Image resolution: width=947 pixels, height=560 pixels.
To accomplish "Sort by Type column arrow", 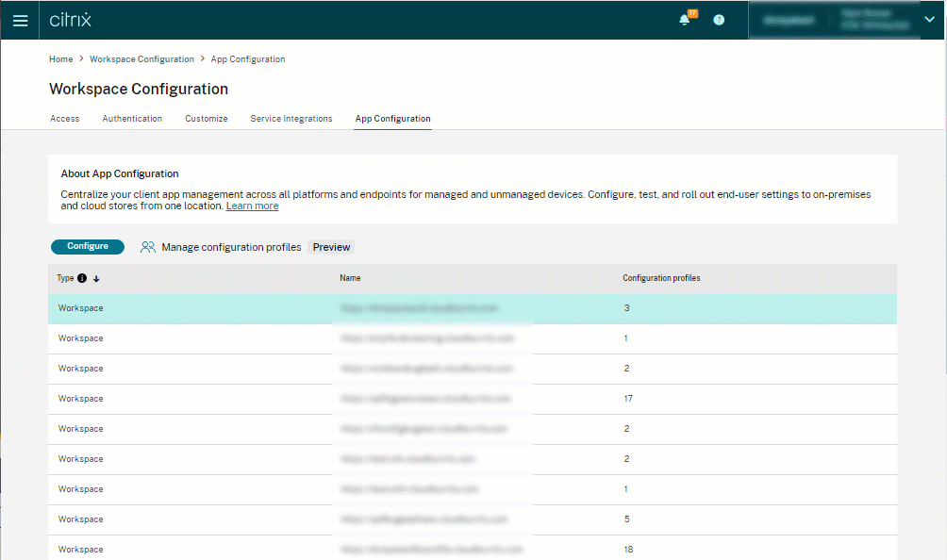I will [x=96, y=278].
